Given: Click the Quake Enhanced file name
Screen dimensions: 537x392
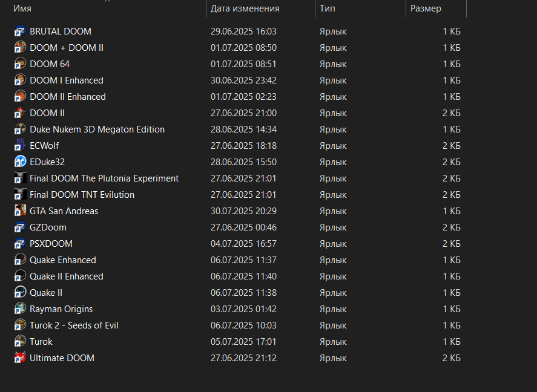Looking at the screenshot, I should (x=63, y=260).
